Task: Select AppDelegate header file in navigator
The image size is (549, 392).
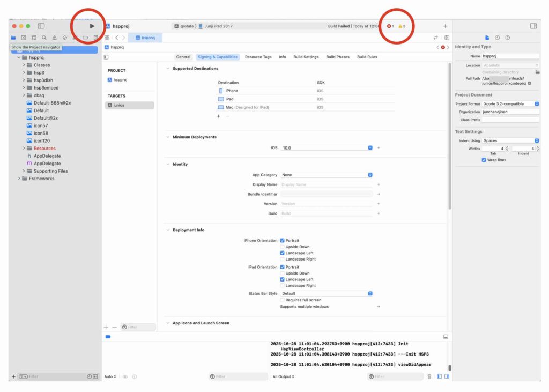Action: click(x=47, y=156)
